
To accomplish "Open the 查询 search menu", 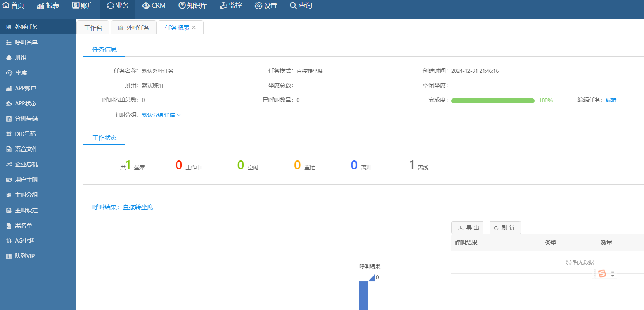I will tap(301, 5).
